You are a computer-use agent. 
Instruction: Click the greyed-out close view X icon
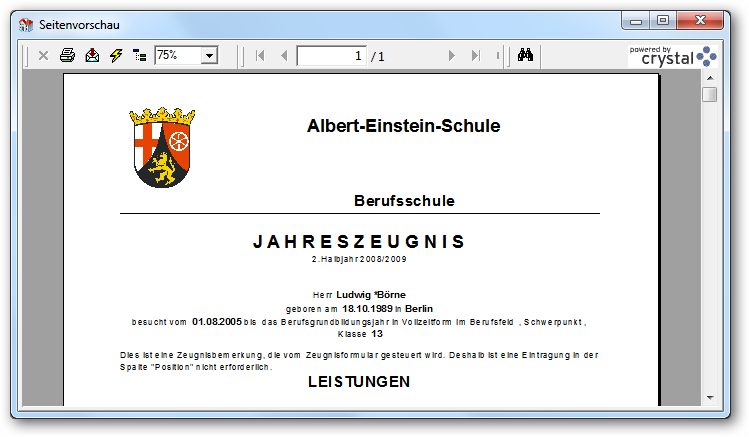[43, 56]
